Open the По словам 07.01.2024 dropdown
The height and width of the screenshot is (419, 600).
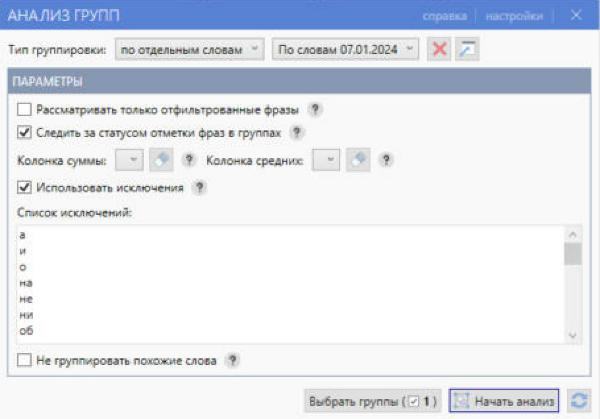coord(345,49)
